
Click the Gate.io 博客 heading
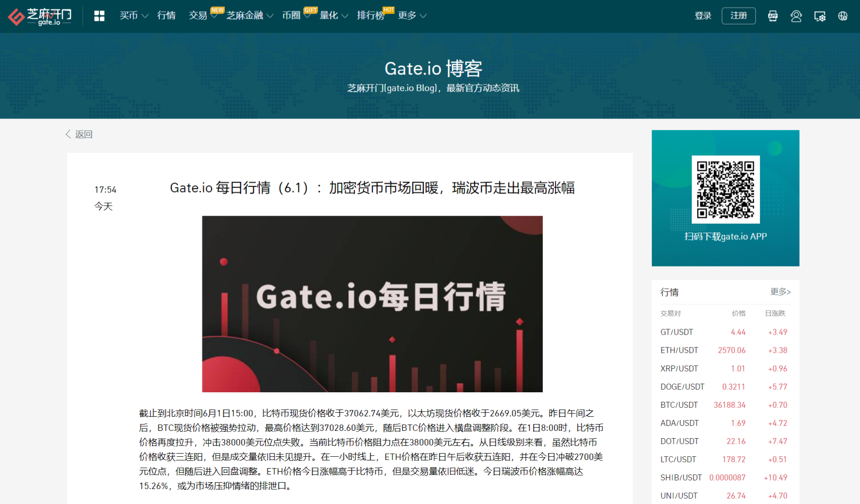(x=433, y=69)
